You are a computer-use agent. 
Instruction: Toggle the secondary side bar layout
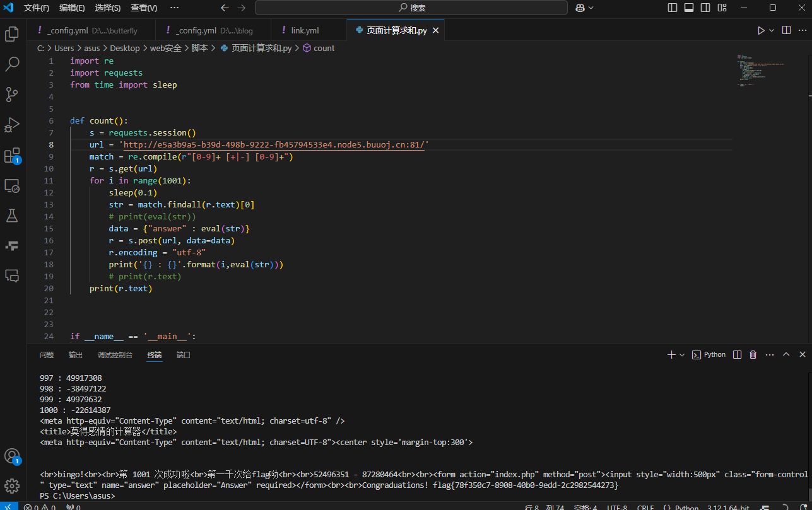(705, 8)
